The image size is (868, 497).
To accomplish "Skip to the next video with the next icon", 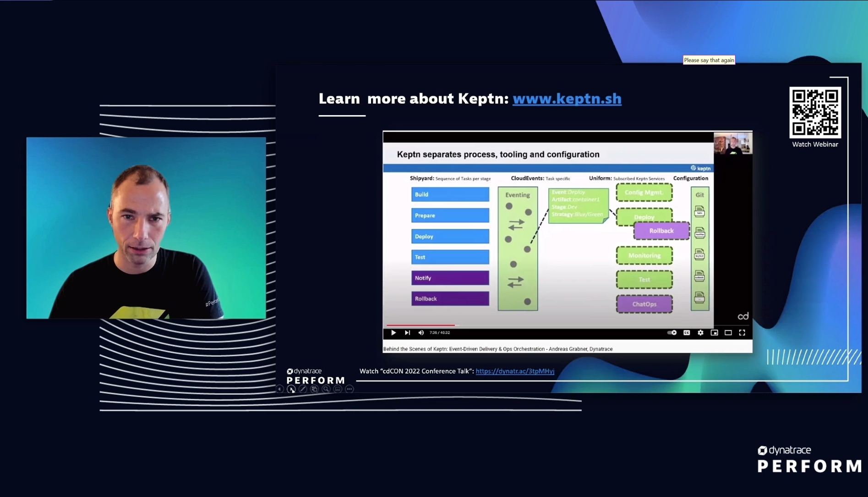I will pyautogui.click(x=407, y=332).
